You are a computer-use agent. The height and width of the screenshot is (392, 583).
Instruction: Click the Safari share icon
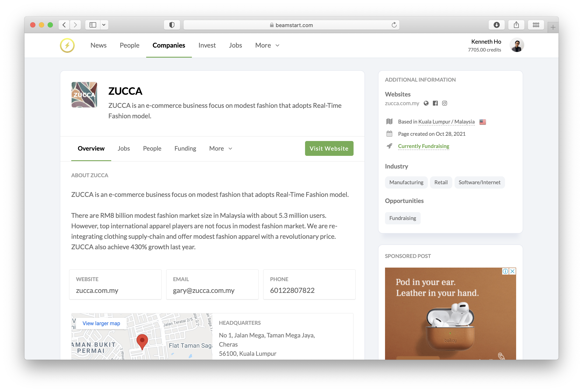(516, 25)
